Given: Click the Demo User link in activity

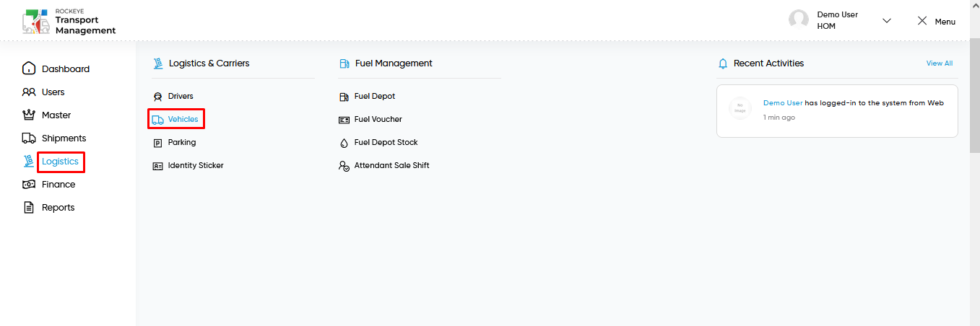Looking at the screenshot, I should (783, 103).
